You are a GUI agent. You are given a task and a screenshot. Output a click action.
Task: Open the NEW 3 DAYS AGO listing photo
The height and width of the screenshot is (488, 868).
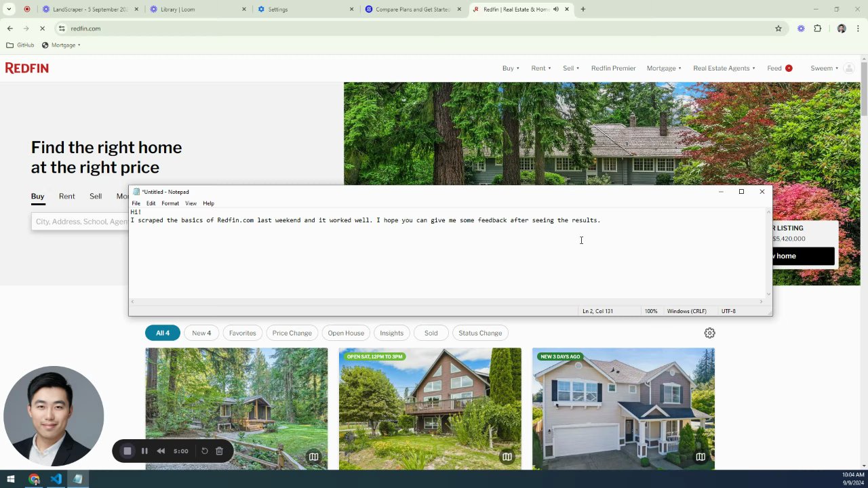pos(623,409)
